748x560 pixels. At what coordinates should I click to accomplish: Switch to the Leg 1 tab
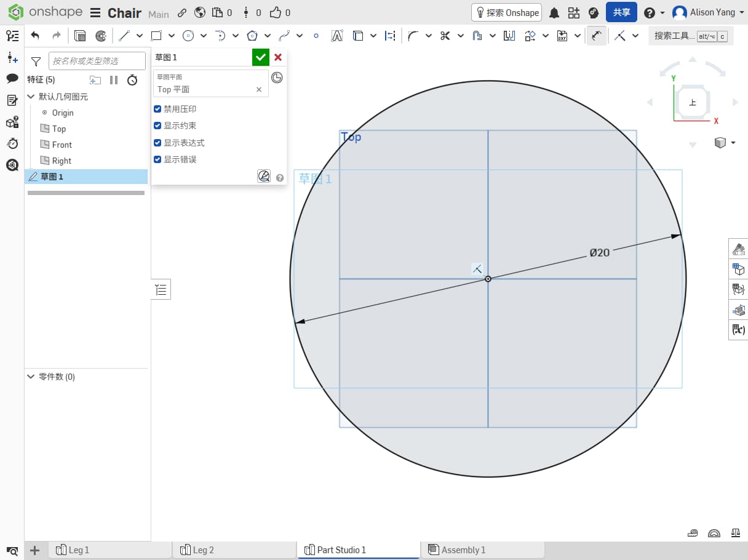pyautogui.click(x=110, y=550)
